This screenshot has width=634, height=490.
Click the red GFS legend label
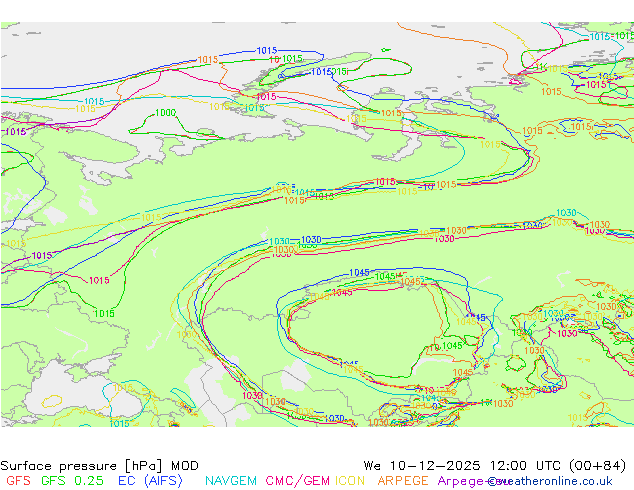19,481
